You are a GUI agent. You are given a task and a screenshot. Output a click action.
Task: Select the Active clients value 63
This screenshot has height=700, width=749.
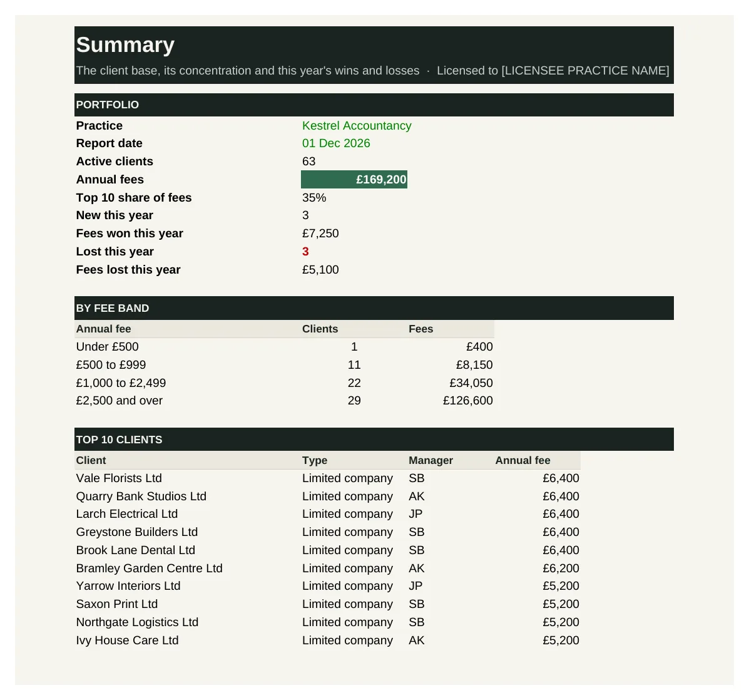[308, 162]
